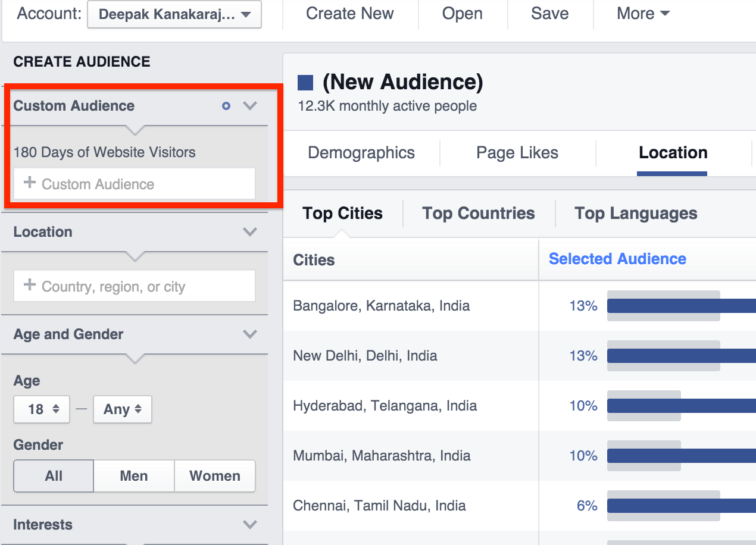Click the Selected Audience link
756x545 pixels.
[x=616, y=259]
